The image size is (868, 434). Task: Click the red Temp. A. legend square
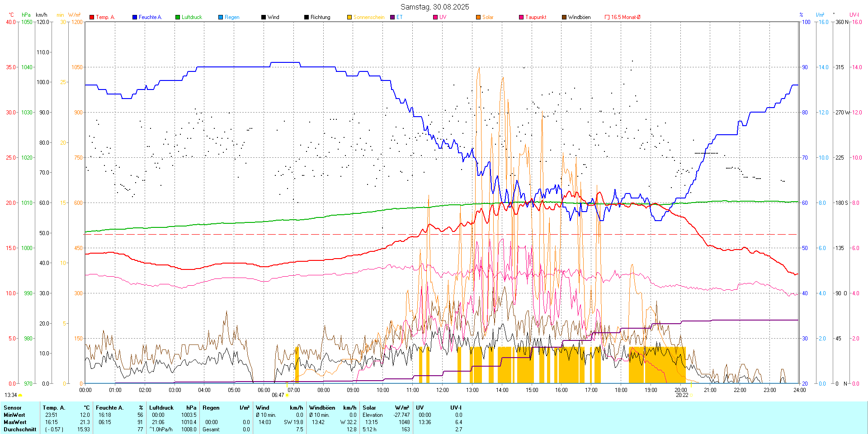92,17
